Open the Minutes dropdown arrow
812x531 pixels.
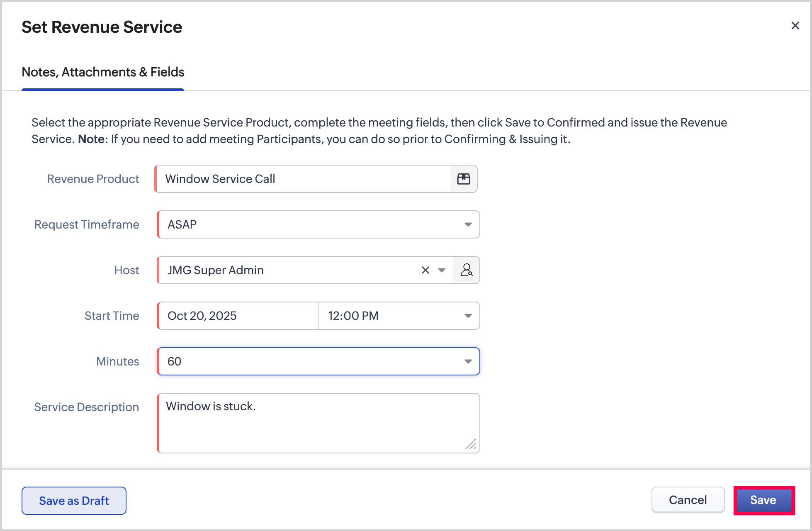click(468, 361)
